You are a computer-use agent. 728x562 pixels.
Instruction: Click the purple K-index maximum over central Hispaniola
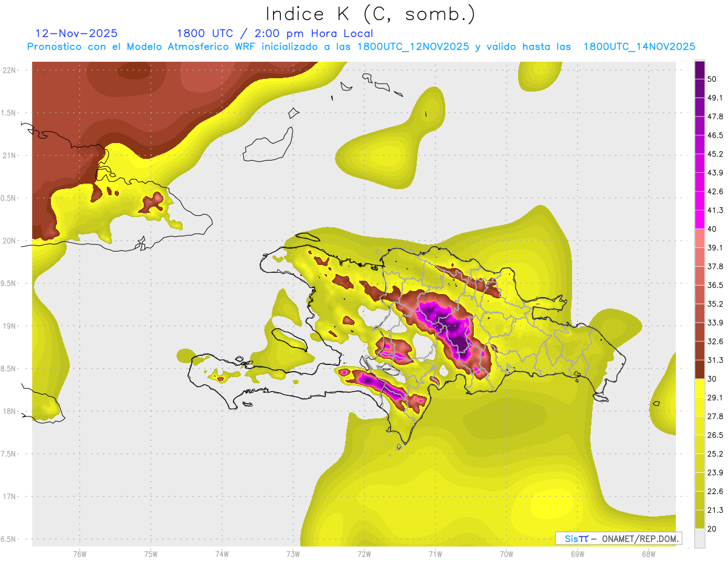[x=449, y=327]
